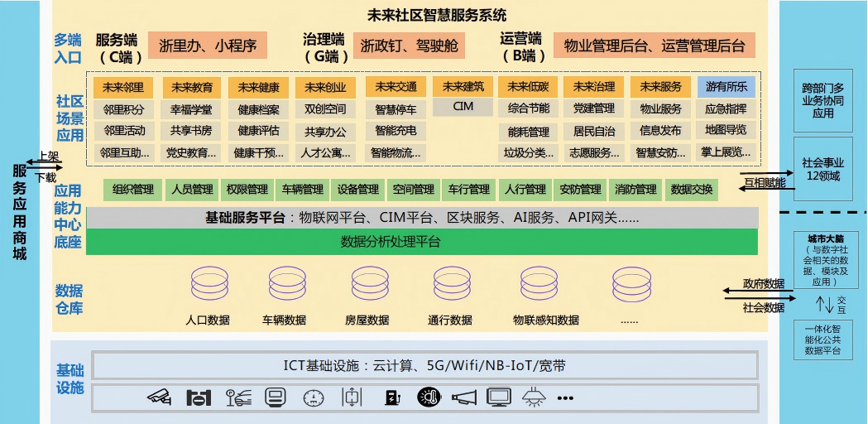Click the green 组织管理 box
This screenshot has width=868, height=424.
(133, 190)
